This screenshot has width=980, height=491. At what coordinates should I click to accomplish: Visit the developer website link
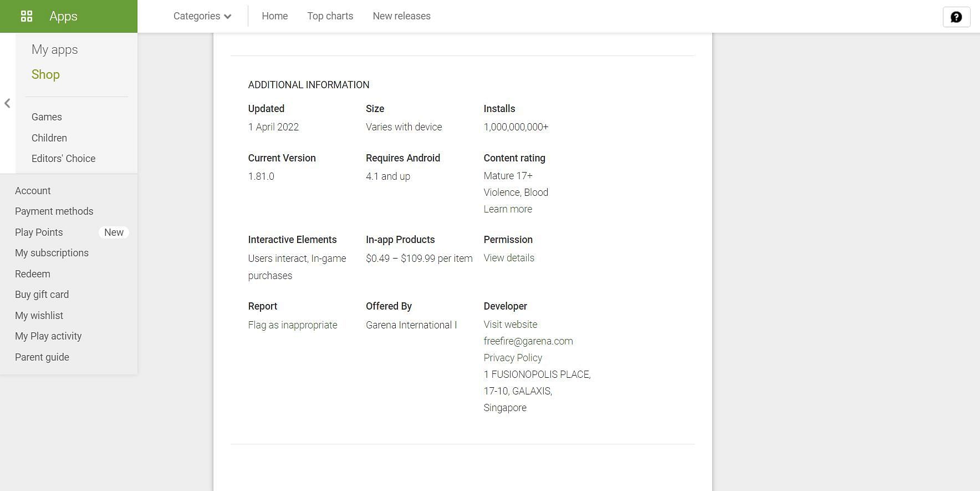510,325
